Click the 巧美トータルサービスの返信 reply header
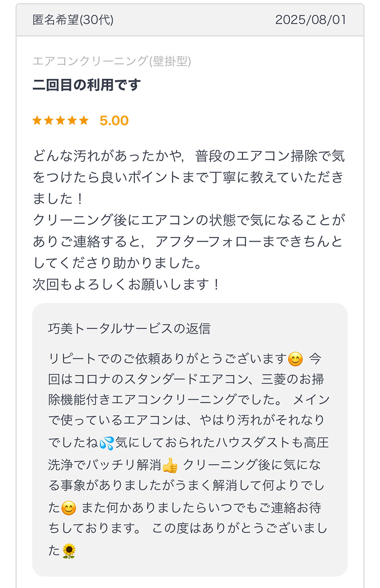The height and width of the screenshot is (588, 380). click(129, 328)
